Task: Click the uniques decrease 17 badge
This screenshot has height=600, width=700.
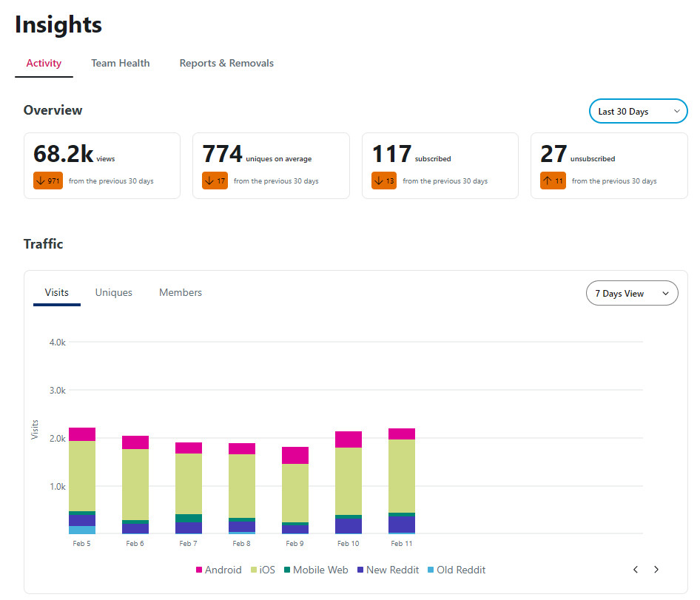Action: click(215, 181)
